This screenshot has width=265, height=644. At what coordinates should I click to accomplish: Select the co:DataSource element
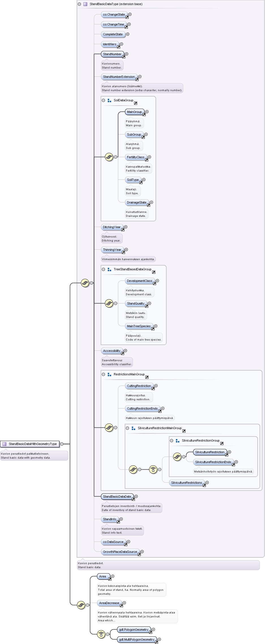pos(114,542)
